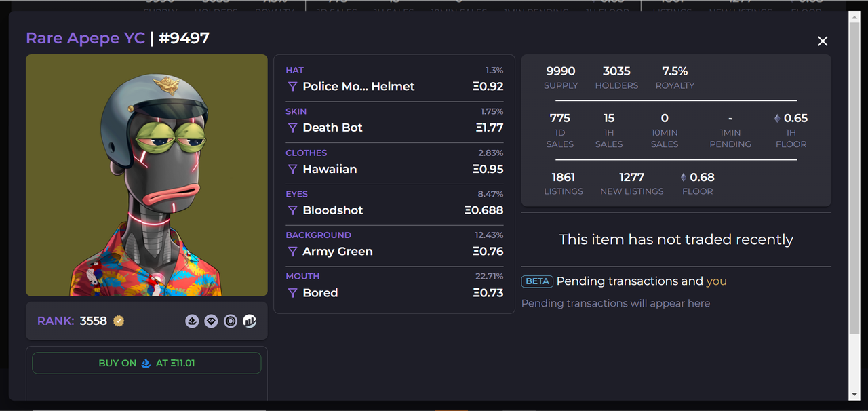Screen dimensions: 868x411
Task: Click the Ξ0.92 hat trait floor price
Action: [488, 87]
